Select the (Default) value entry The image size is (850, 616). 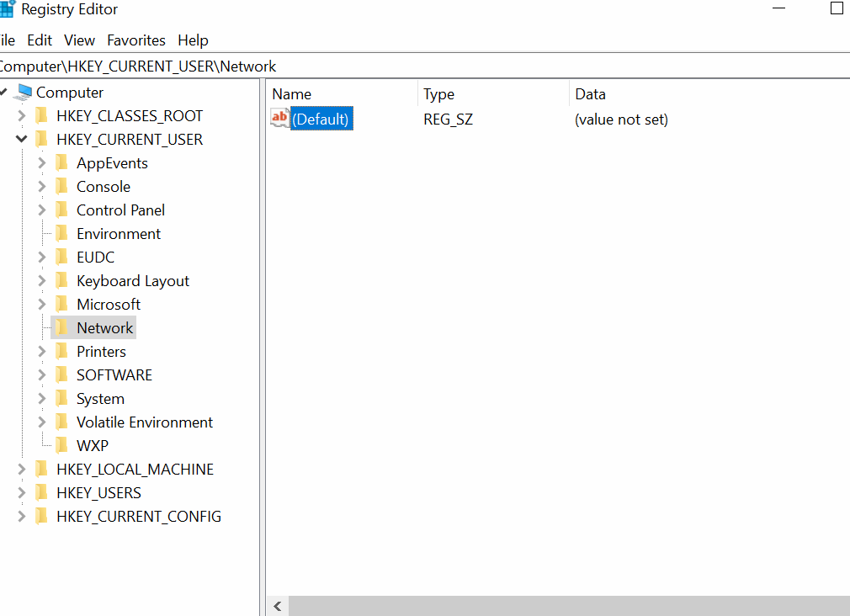(x=321, y=119)
